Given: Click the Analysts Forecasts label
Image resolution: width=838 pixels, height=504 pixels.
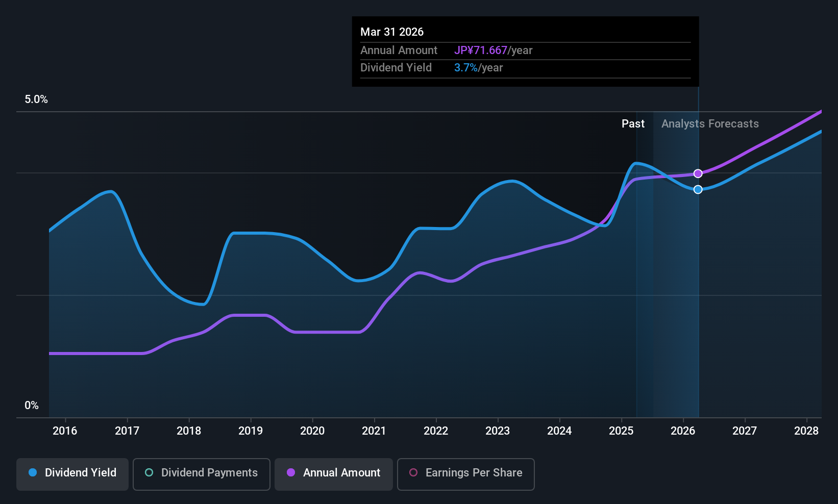Looking at the screenshot, I should 710,124.
